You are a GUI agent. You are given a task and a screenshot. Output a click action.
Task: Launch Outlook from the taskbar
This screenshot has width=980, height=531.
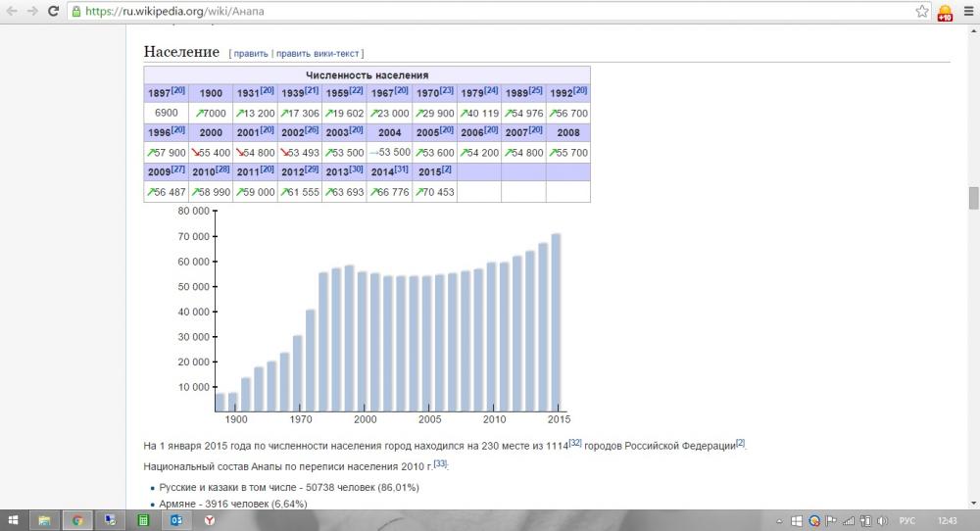(x=176, y=520)
